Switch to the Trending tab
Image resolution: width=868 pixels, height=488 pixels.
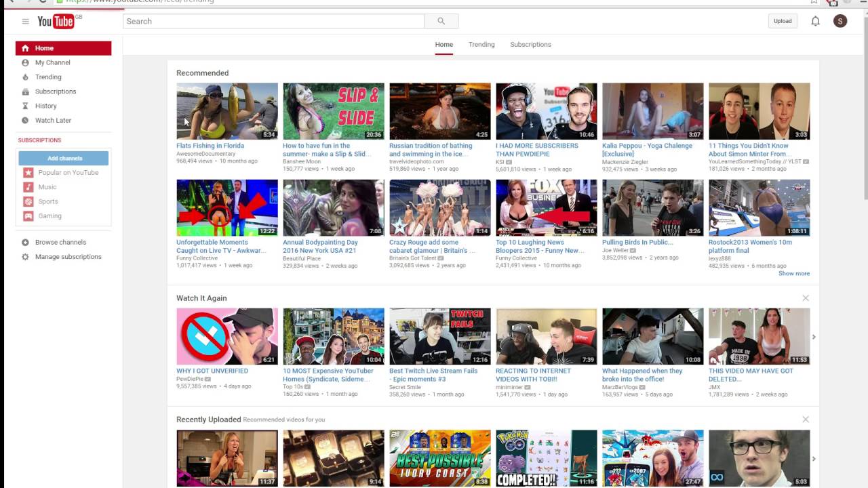[481, 45]
